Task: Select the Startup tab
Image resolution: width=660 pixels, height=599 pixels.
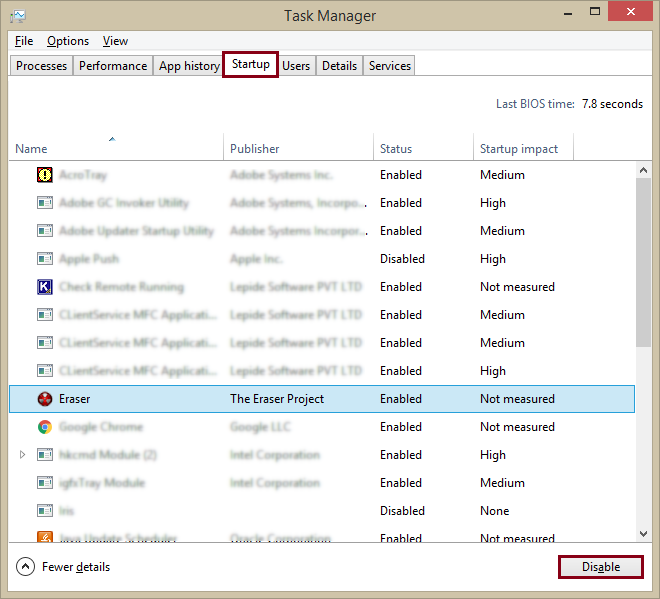Action: click(250, 64)
